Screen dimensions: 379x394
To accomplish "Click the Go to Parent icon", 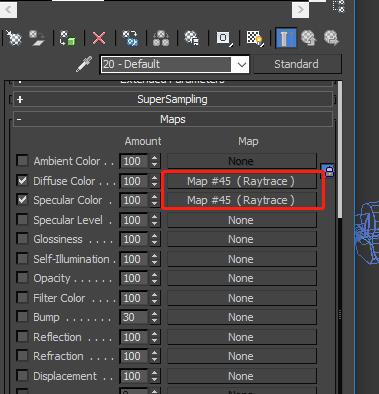I will pos(309,38).
